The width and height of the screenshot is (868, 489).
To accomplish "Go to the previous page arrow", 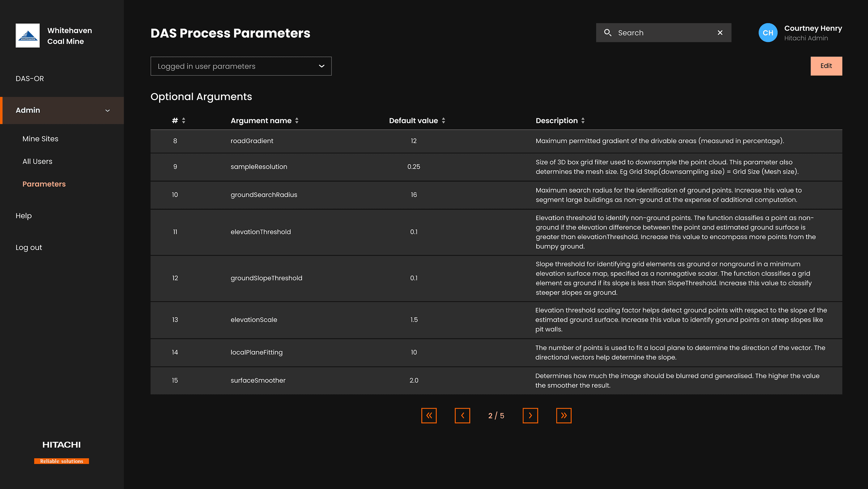I will click(x=463, y=416).
